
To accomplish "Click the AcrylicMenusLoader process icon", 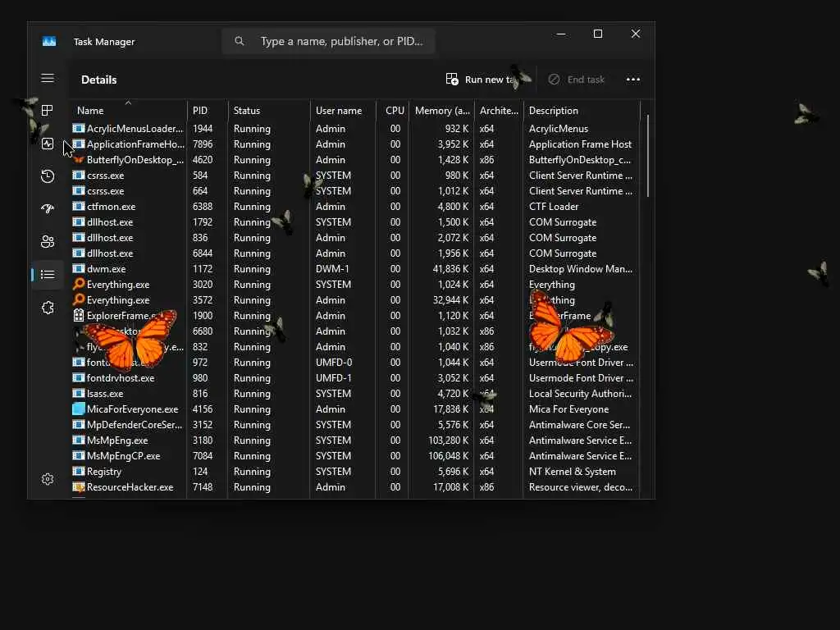I will point(79,128).
